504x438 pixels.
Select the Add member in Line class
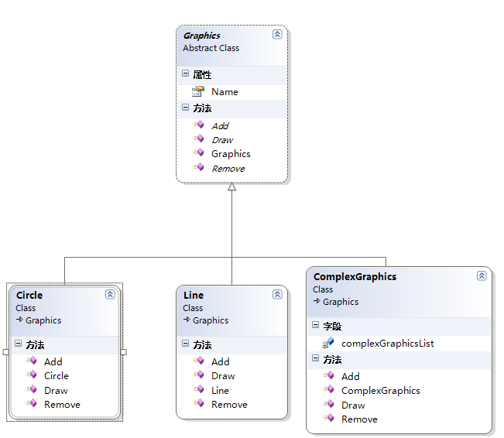(220, 362)
